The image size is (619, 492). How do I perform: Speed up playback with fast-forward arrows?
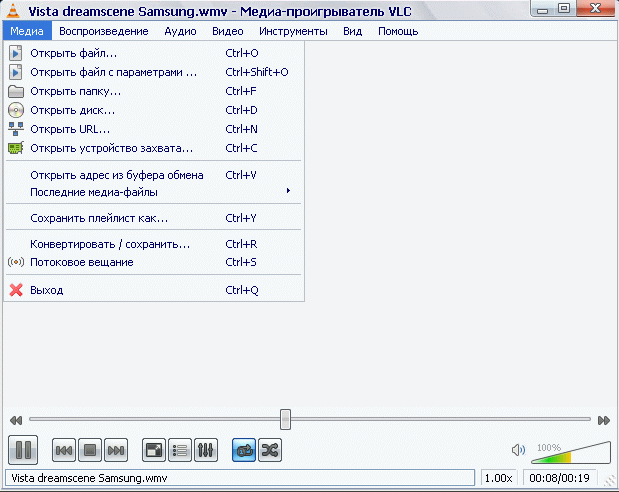point(604,420)
